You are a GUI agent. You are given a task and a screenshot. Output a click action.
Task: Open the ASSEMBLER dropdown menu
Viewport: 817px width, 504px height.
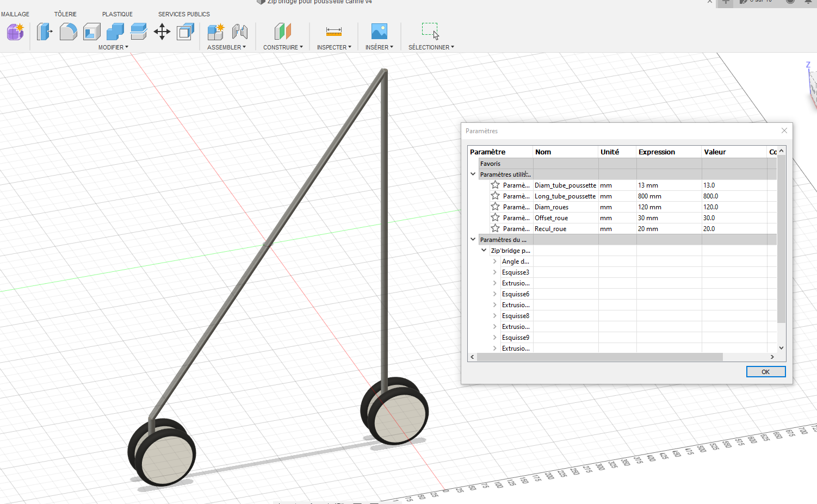(x=226, y=47)
